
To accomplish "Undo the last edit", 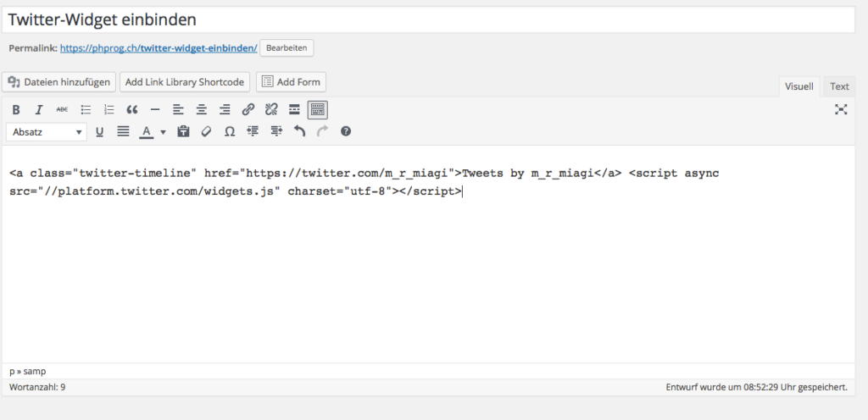I will [299, 131].
